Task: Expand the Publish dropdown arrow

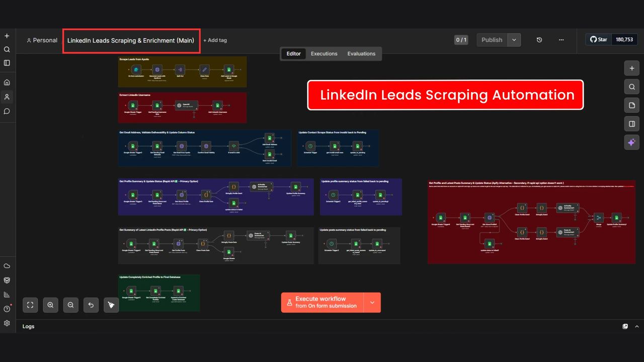Action: 514,40
